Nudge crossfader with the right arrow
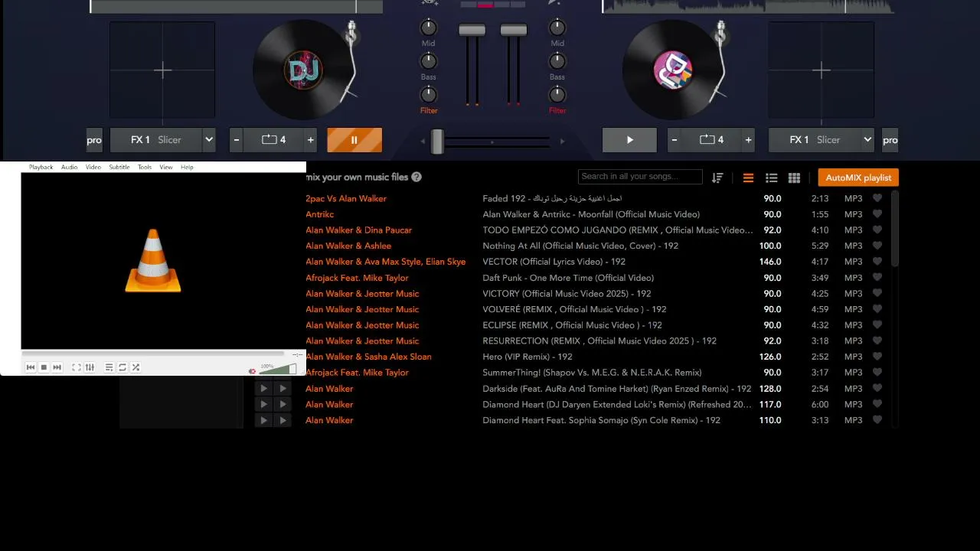 pos(562,141)
